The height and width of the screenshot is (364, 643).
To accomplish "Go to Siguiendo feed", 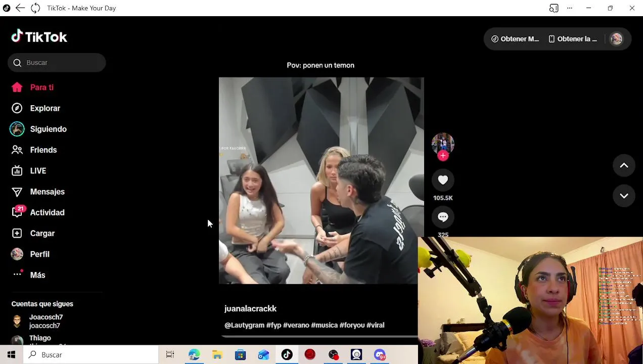I will [x=39, y=129].
